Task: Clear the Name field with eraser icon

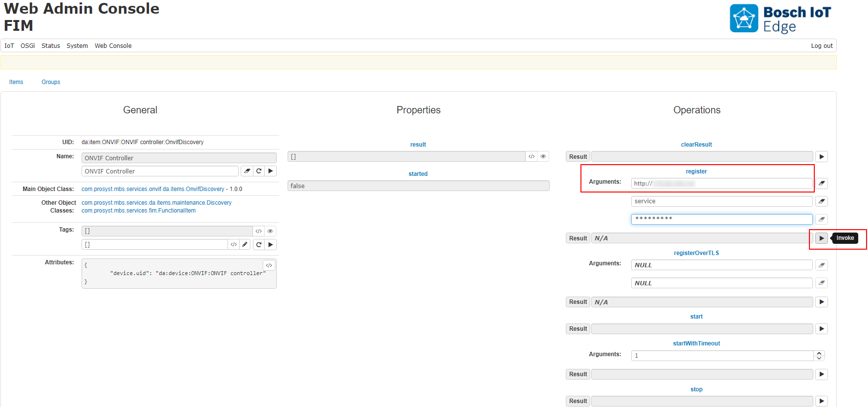Action: (x=247, y=171)
